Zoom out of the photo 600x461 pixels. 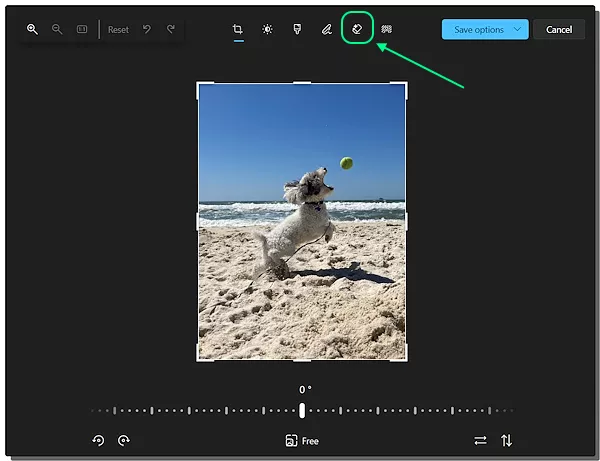click(x=57, y=29)
